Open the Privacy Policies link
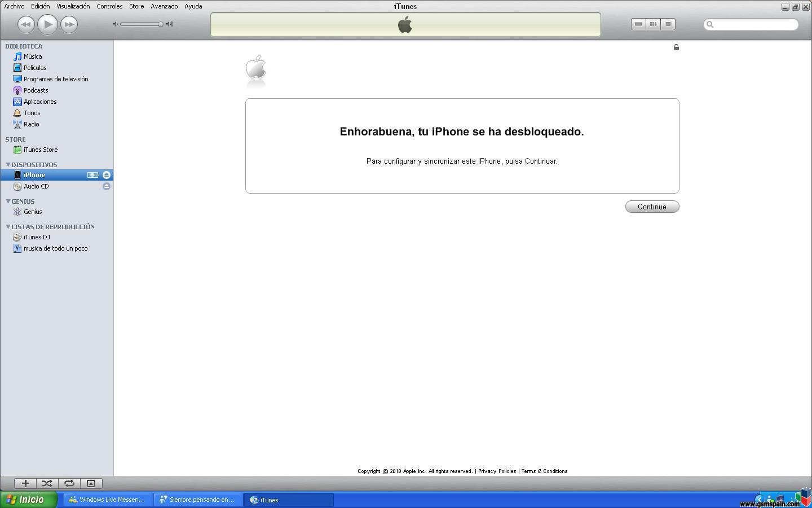 [x=497, y=471]
